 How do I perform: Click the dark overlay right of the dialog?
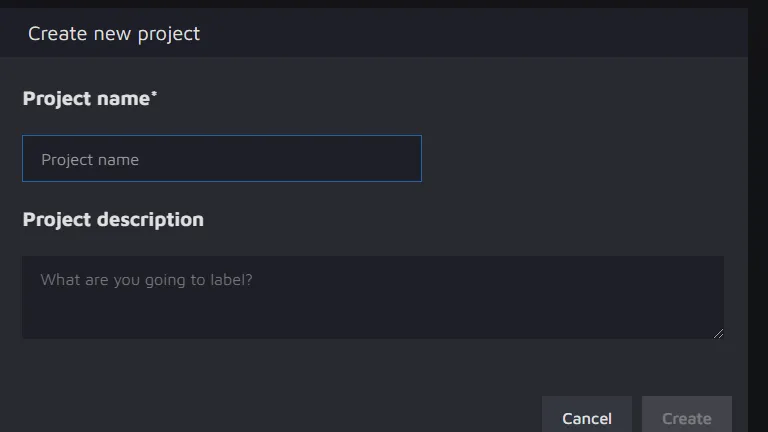pyautogui.click(x=758, y=220)
